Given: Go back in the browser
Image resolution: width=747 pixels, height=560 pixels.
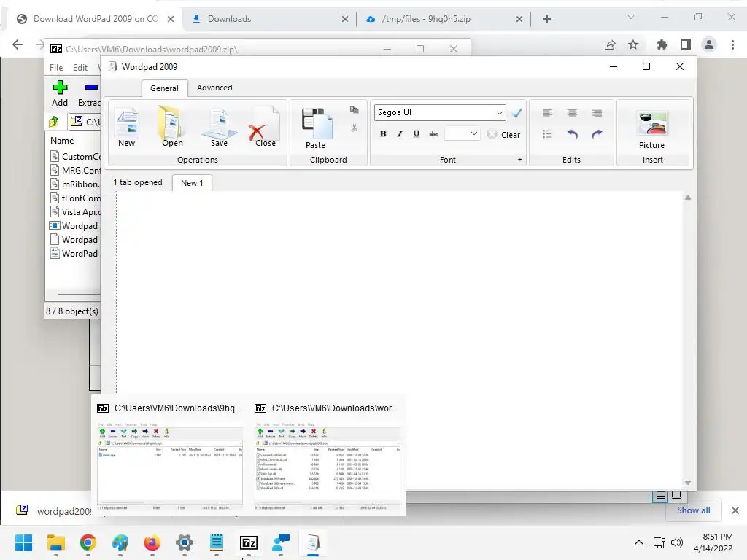Looking at the screenshot, I should point(18,44).
